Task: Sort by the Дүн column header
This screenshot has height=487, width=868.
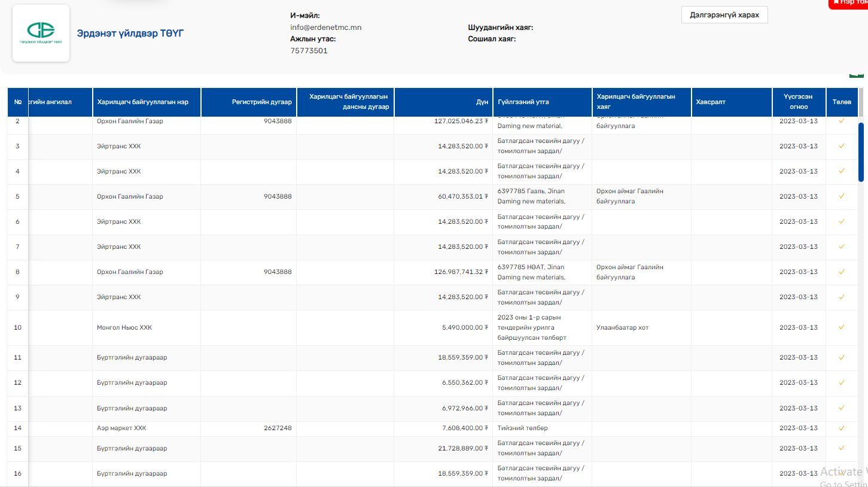Action: click(482, 102)
